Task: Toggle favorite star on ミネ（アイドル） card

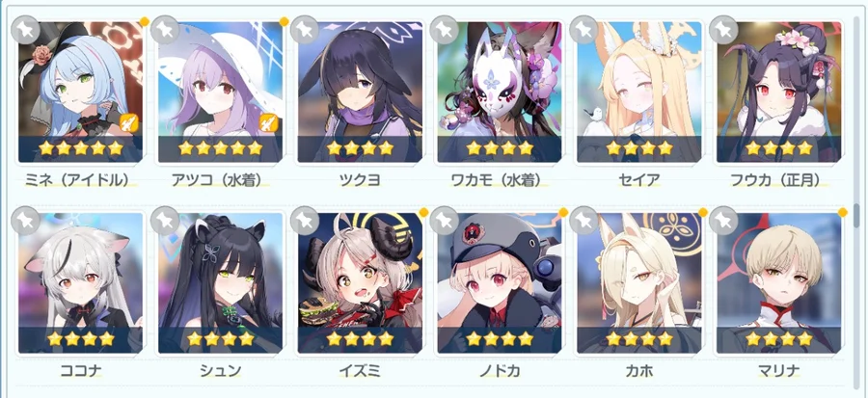Action: coord(25,30)
